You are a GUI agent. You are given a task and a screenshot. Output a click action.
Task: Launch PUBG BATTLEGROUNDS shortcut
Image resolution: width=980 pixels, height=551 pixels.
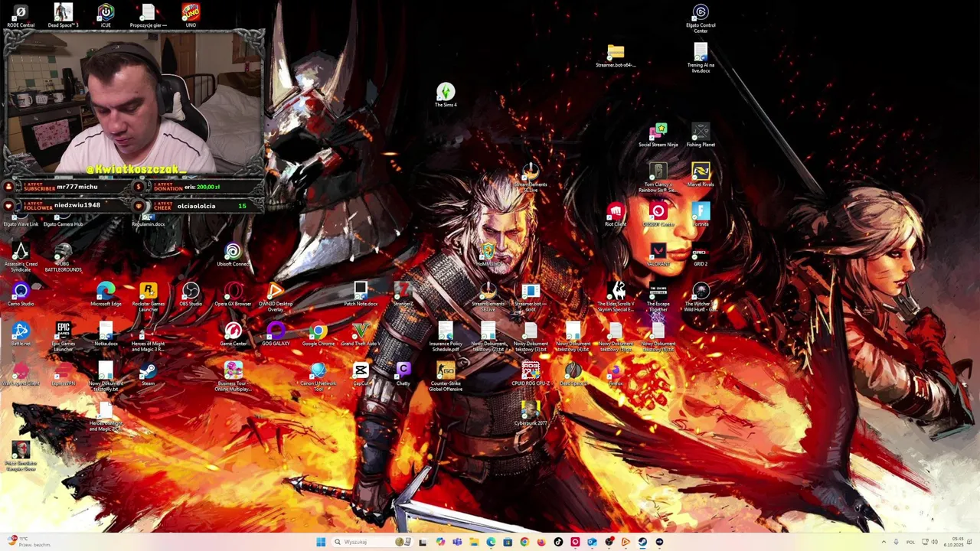coord(63,257)
